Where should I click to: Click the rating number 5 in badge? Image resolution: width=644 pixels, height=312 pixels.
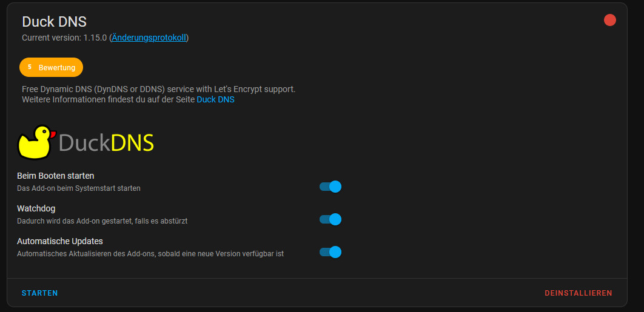(x=30, y=67)
